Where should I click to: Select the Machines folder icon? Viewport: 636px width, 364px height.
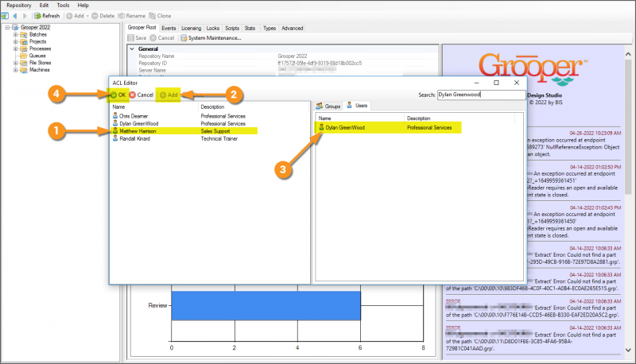24,70
